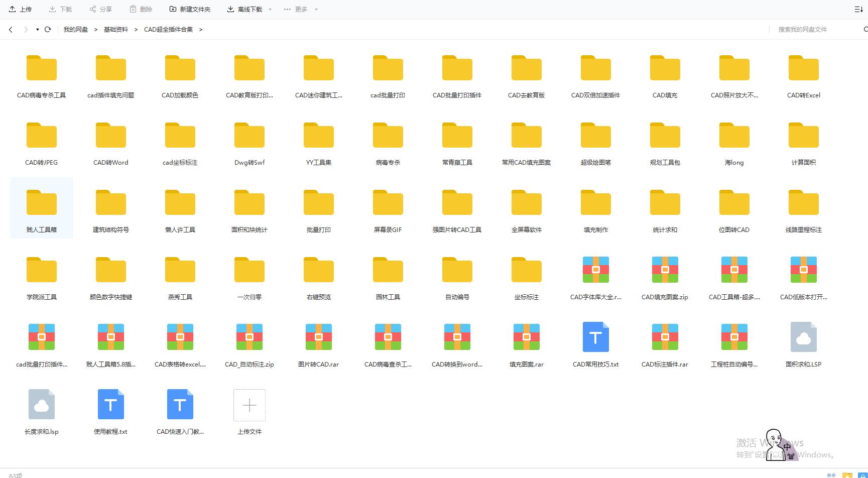Viewport: 868px width, 478px height.
Task: Click the 坐标标注 folder name
Action: pyautogui.click(x=527, y=297)
